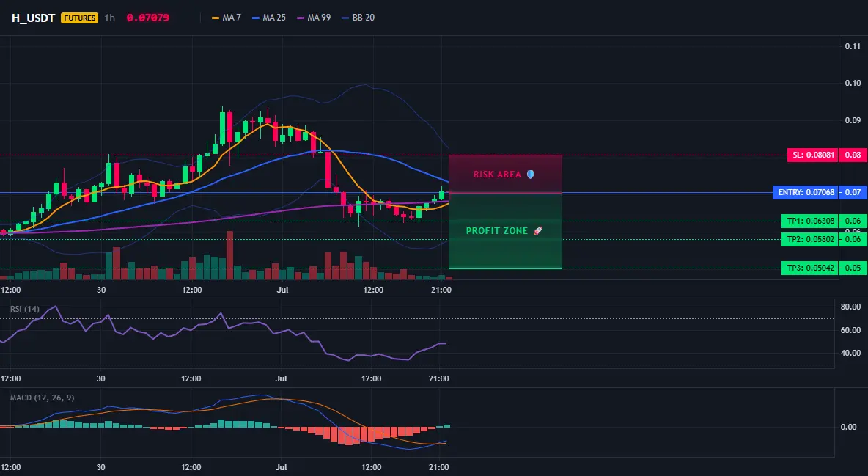This screenshot has width=868, height=476.
Task: Click the ENTRY: 0.07068 price label
Action: pyautogui.click(x=806, y=193)
